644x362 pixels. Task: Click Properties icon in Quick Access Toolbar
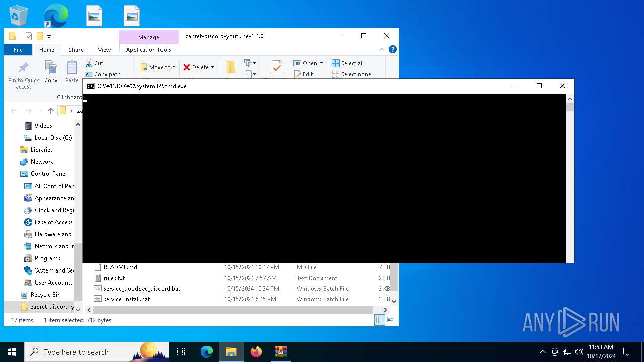click(x=29, y=36)
